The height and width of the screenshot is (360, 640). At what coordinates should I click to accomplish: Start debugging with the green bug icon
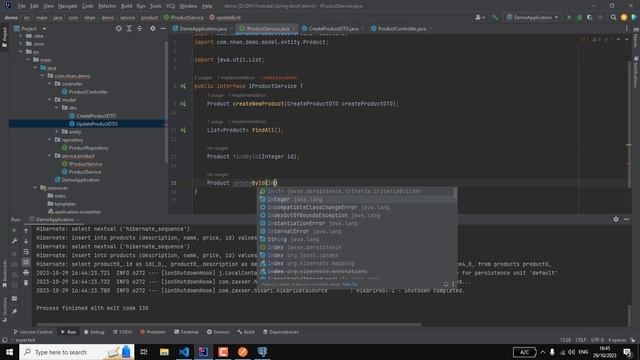pos(579,18)
